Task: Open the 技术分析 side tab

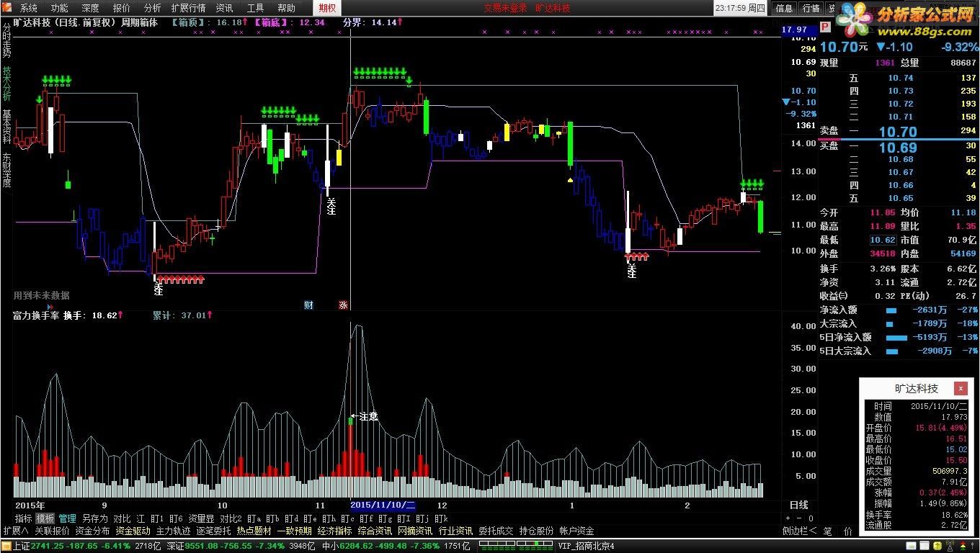Action: point(6,84)
